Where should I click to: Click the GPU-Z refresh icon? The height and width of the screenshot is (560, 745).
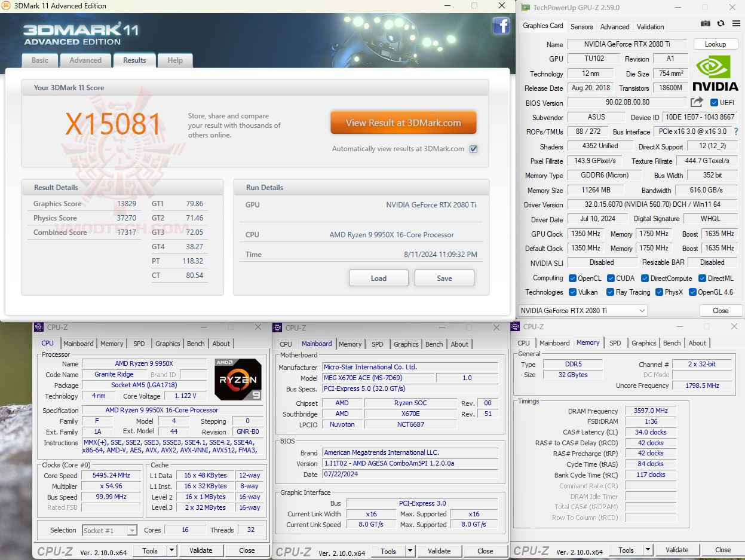pos(721,23)
